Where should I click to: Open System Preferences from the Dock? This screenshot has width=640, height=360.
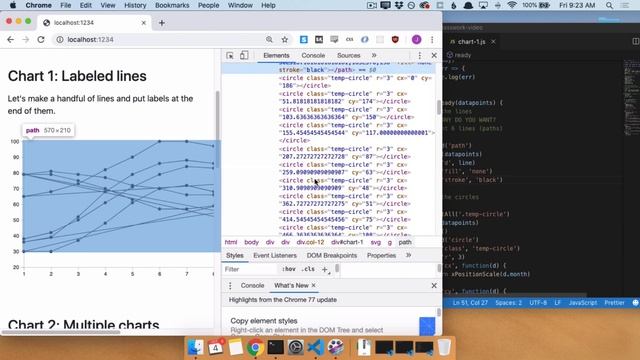pos(296,347)
